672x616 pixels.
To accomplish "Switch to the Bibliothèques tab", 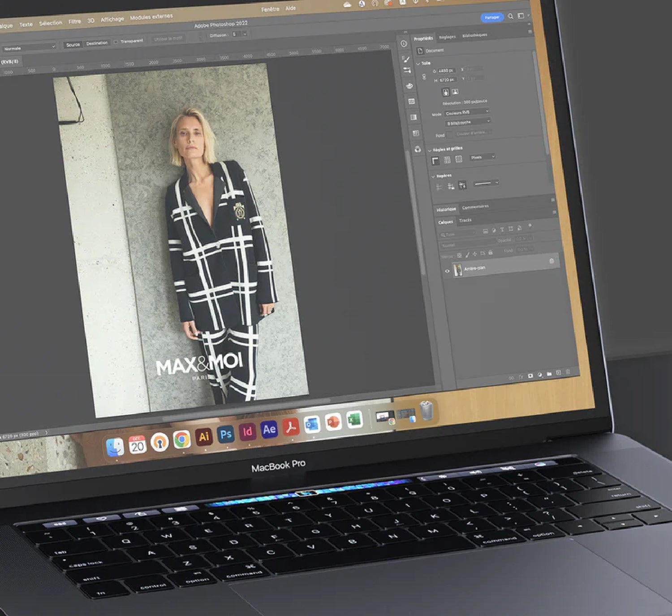I will (x=474, y=35).
